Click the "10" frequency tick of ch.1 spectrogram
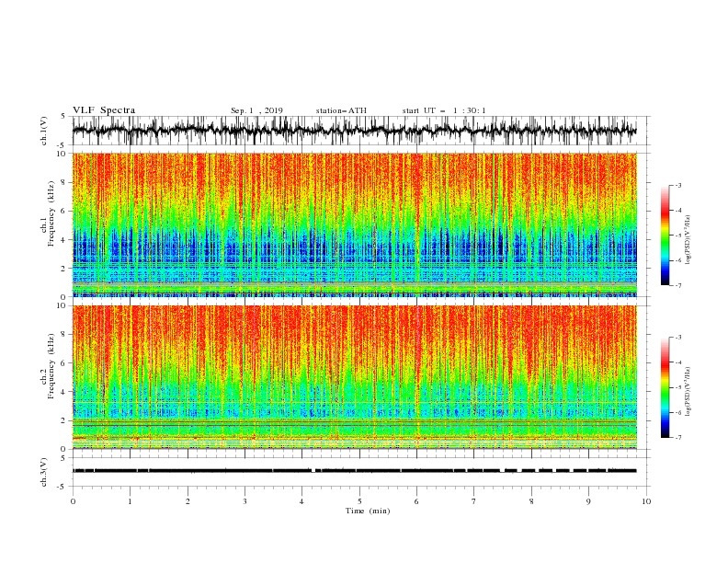 (x=63, y=154)
